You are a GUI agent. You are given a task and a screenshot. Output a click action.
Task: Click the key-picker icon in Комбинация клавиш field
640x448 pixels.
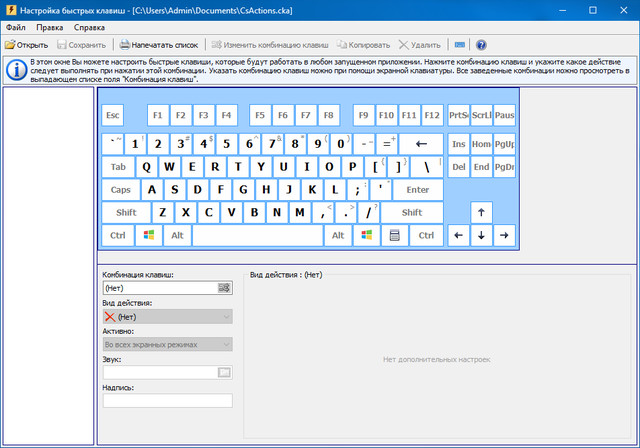pyautogui.click(x=225, y=288)
